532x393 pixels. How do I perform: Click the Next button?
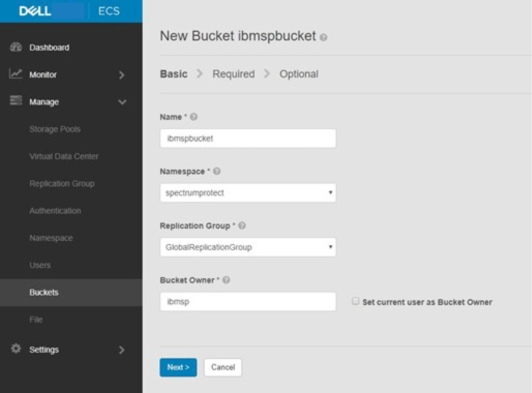tap(178, 367)
